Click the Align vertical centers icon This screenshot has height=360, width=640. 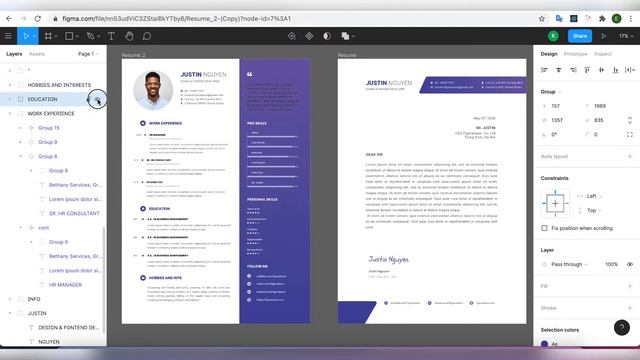coord(601,70)
